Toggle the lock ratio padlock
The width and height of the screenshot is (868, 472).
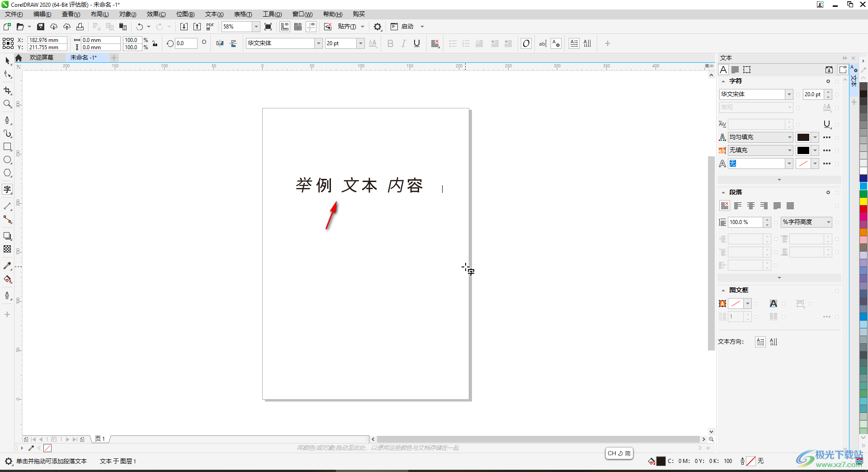(x=155, y=43)
